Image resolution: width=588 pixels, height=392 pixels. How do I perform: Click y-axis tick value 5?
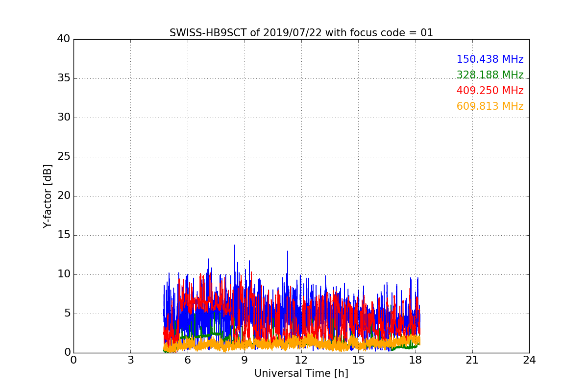[67, 314]
